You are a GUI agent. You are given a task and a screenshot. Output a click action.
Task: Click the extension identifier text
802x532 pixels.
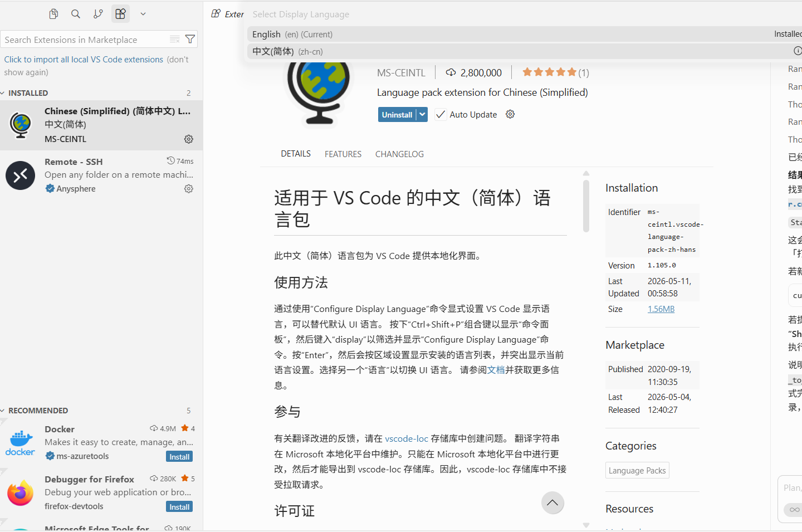(675, 231)
